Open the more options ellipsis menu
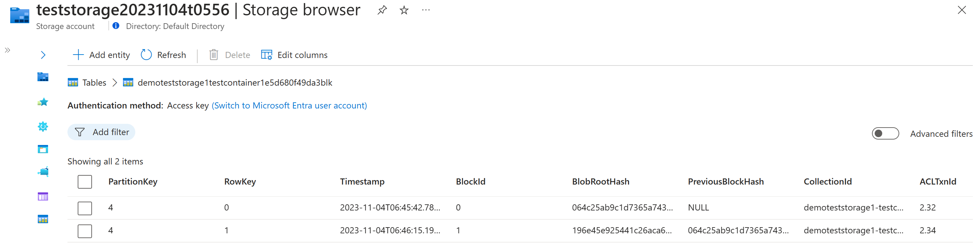This screenshot has height=248, width=980. click(425, 10)
